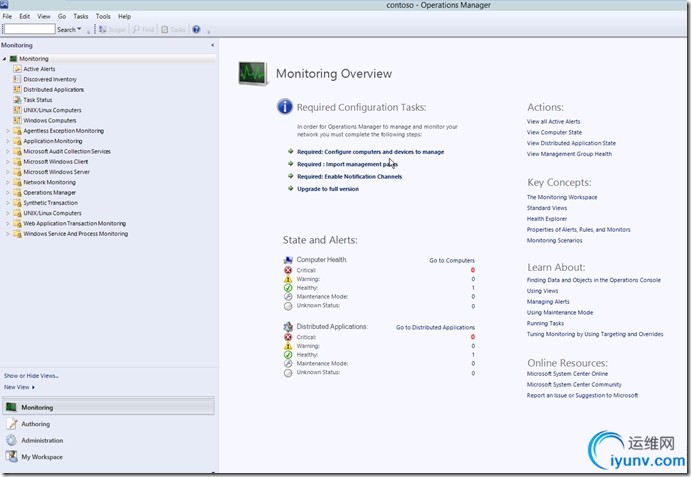Screen dimensions: 691x477
Task: Expand the Microsoft Windows Client node
Action: click(x=7, y=162)
